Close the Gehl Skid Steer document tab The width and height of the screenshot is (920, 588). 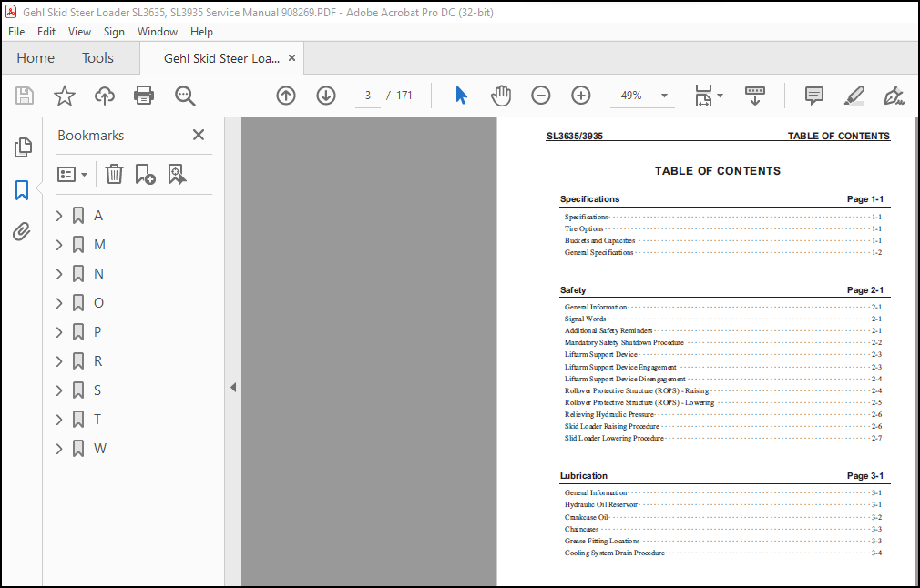(x=291, y=58)
